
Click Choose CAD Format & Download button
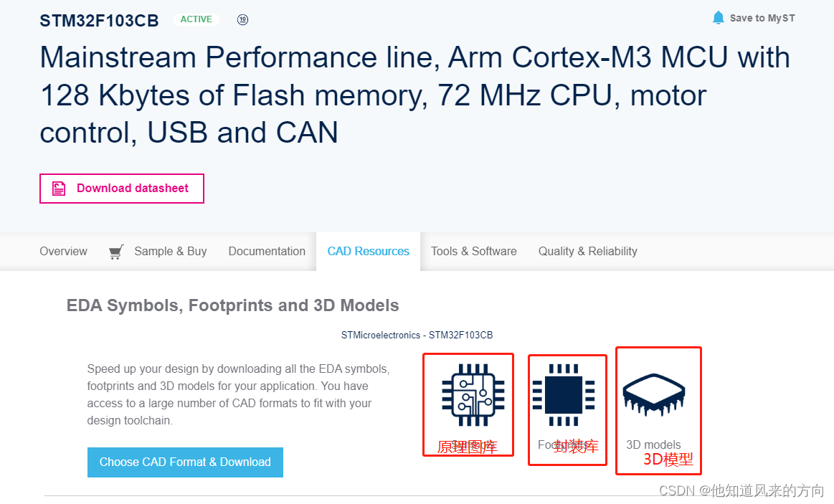tap(185, 462)
